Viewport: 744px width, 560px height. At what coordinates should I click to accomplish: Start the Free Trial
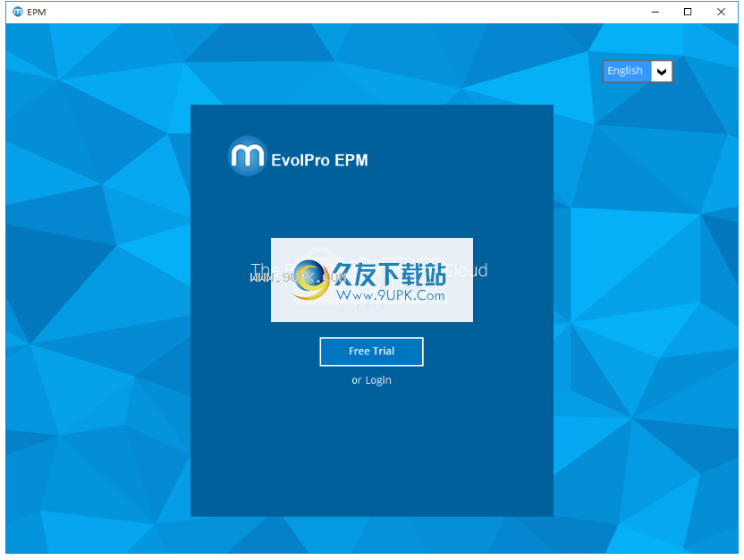tap(371, 352)
